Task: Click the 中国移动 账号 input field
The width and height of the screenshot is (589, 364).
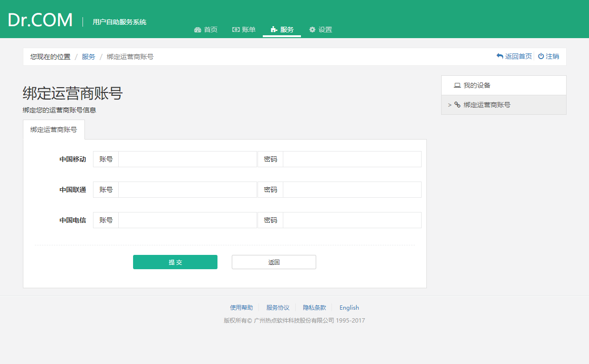Action: [187, 159]
